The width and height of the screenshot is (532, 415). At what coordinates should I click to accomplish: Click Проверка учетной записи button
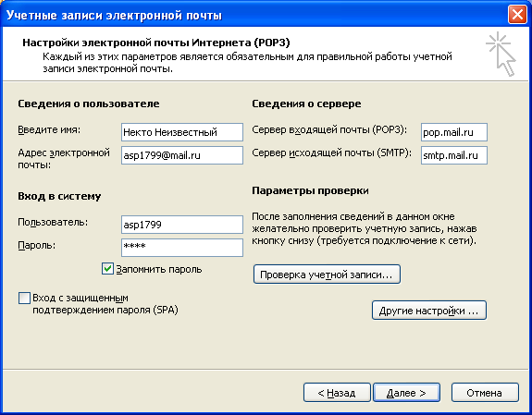pos(327,274)
